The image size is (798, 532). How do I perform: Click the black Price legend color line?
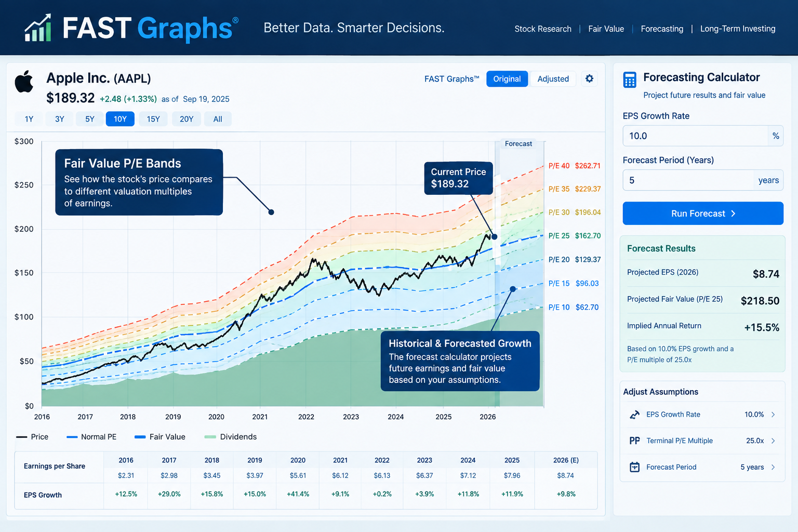point(21,437)
